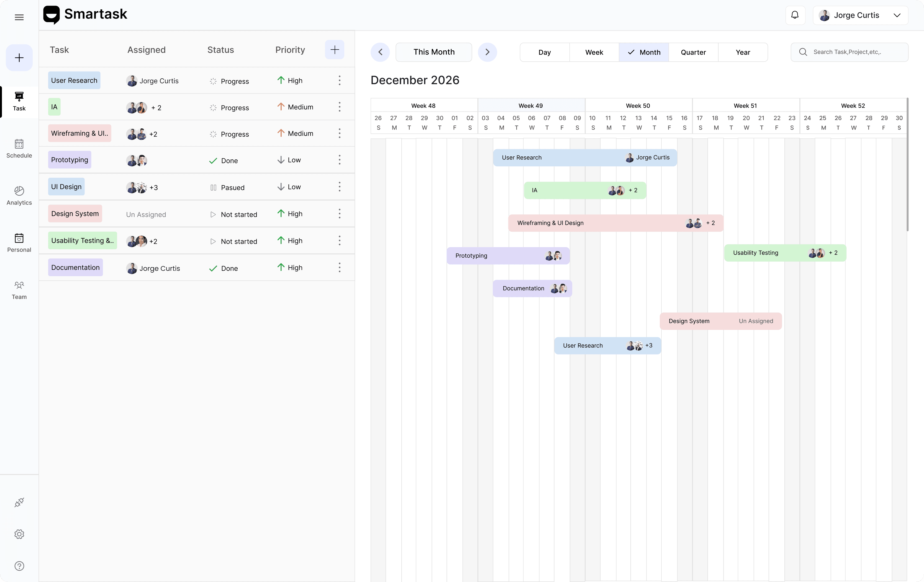The height and width of the screenshot is (582, 924).
Task: Advance to next month with the right chevron
Action: (x=487, y=52)
